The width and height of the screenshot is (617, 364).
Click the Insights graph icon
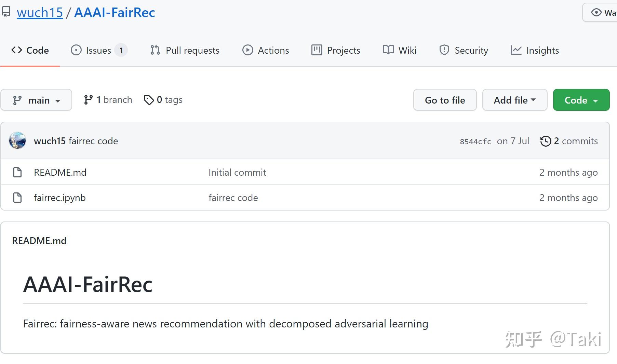click(516, 50)
